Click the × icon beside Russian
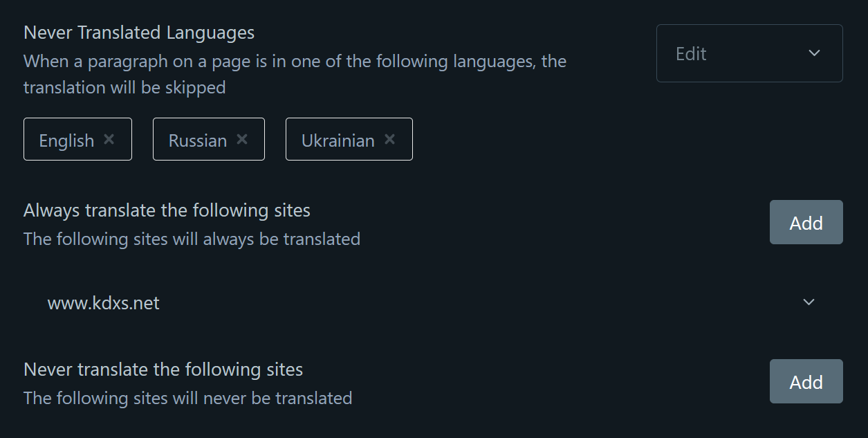 click(x=242, y=139)
